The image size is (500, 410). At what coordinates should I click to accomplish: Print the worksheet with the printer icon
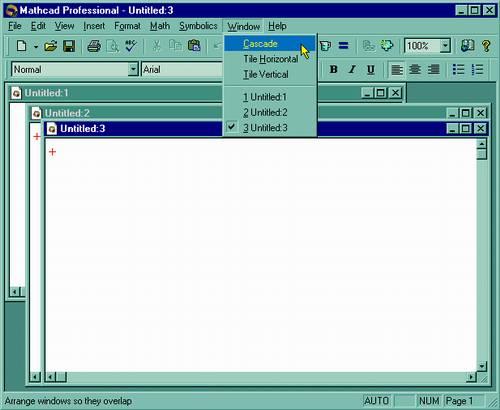click(94, 46)
